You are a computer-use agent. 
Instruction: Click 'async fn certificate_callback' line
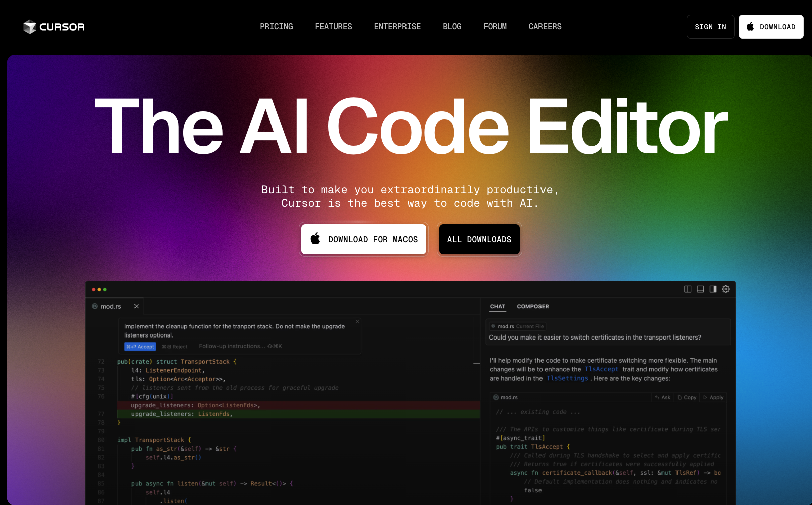point(615,473)
